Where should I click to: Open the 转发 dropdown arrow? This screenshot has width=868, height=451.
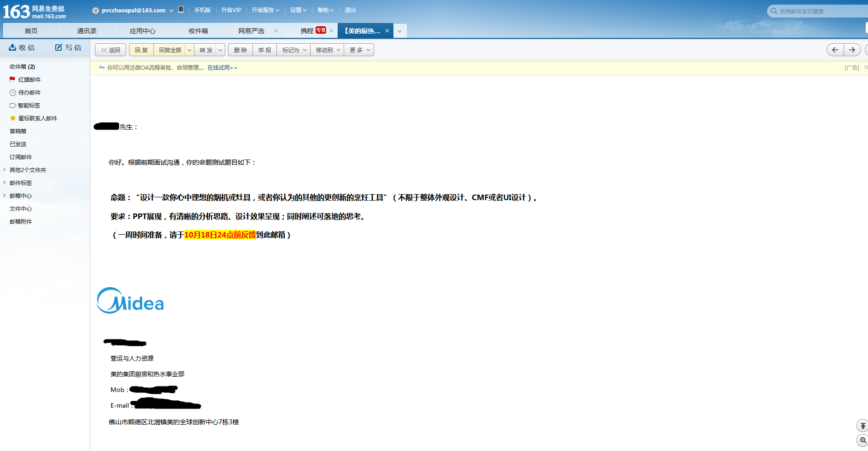pos(221,50)
